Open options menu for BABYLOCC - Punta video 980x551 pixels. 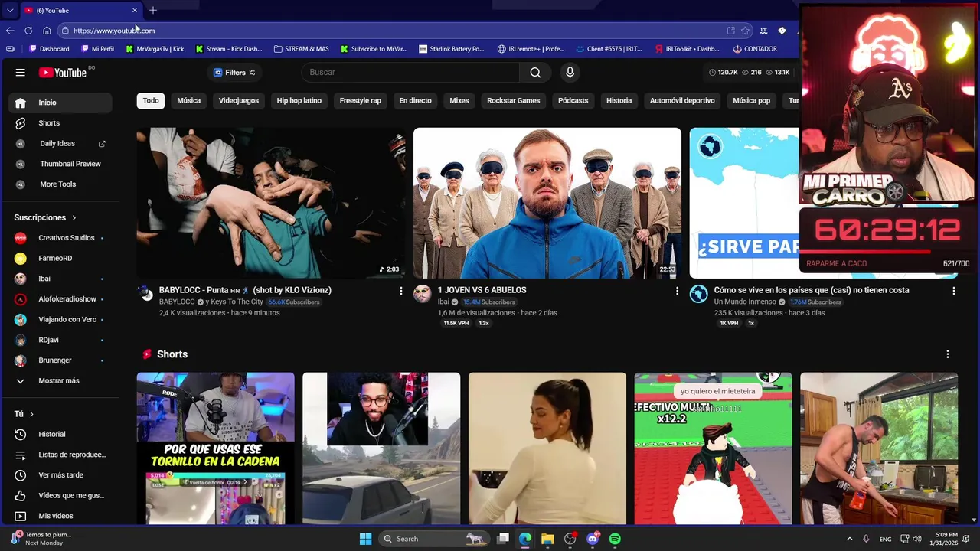400,291
